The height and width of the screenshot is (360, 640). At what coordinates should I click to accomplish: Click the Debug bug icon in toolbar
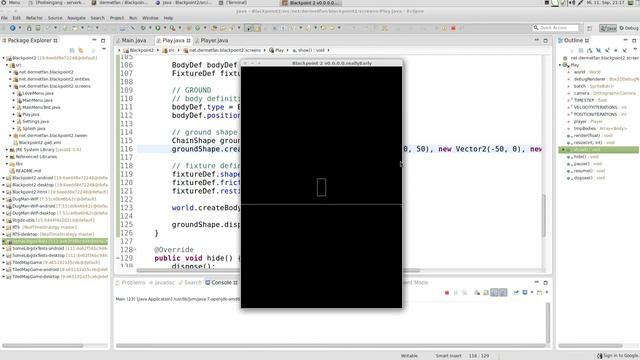click(143, 28)
